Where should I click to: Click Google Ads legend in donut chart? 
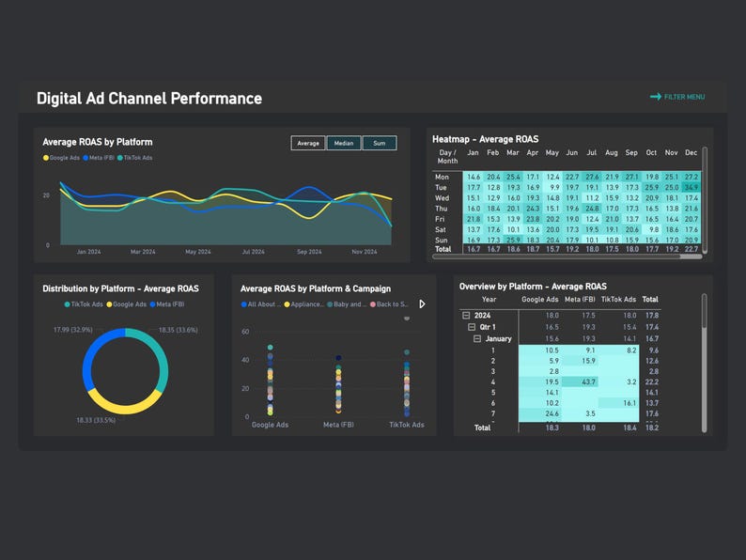pos(127,304)
